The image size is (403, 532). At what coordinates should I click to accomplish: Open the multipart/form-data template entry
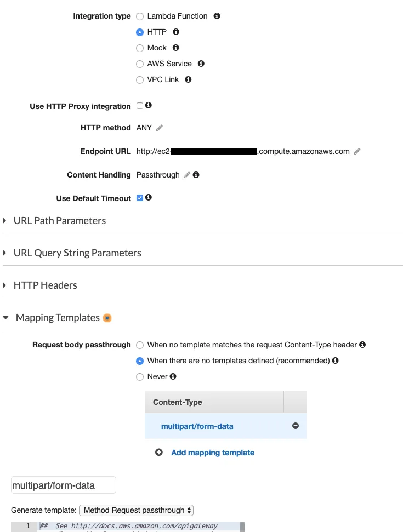(197, 426)
